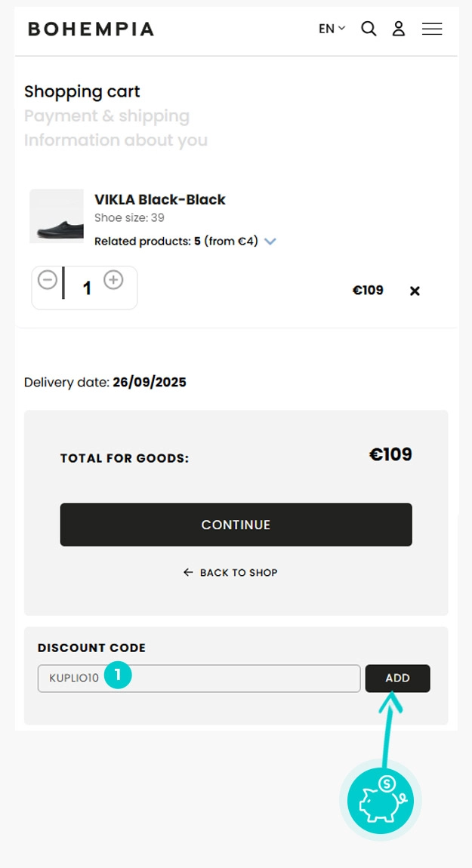Select the Shopping cart step
This screenshot has height=868, width=472.
[x=82, y=92]
